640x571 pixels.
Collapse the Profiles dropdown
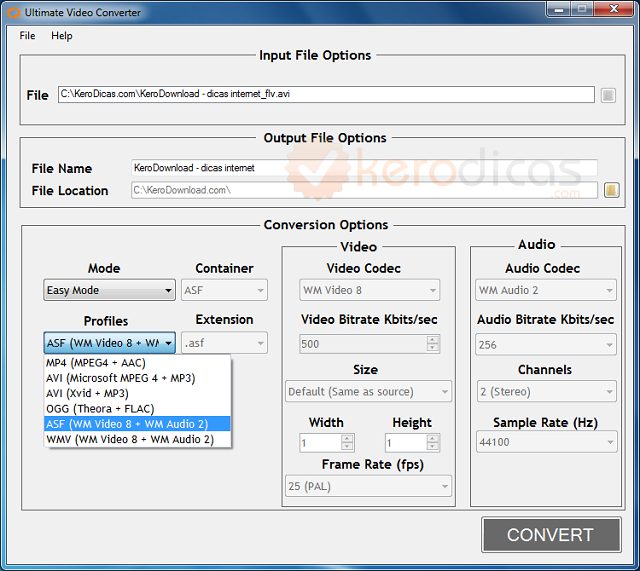[x=109, y=343]
